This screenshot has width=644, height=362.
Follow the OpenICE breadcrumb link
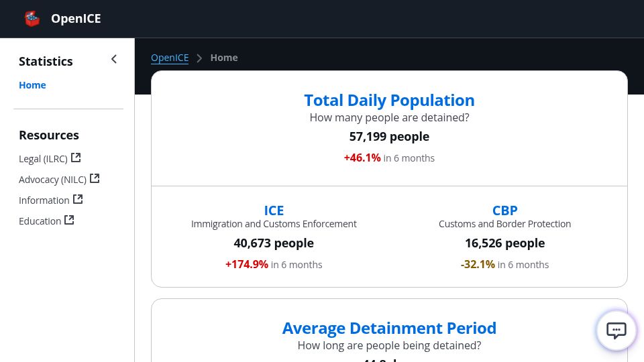[170, 58]
